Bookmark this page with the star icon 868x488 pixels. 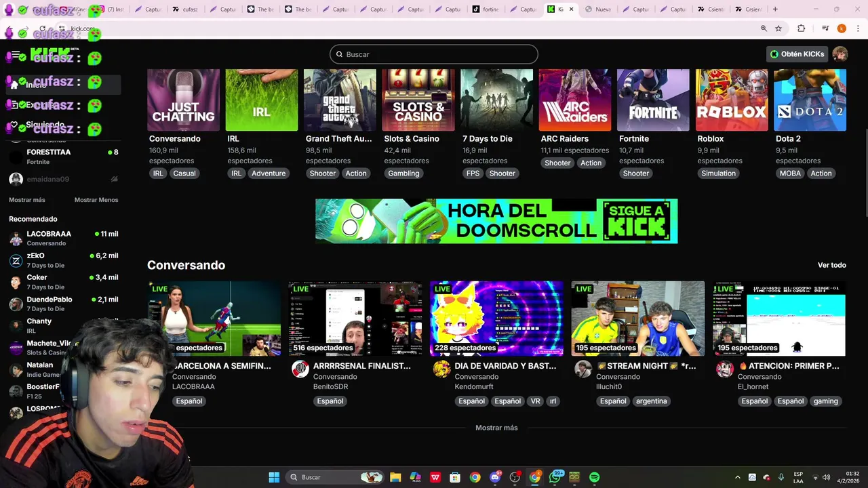778,28
